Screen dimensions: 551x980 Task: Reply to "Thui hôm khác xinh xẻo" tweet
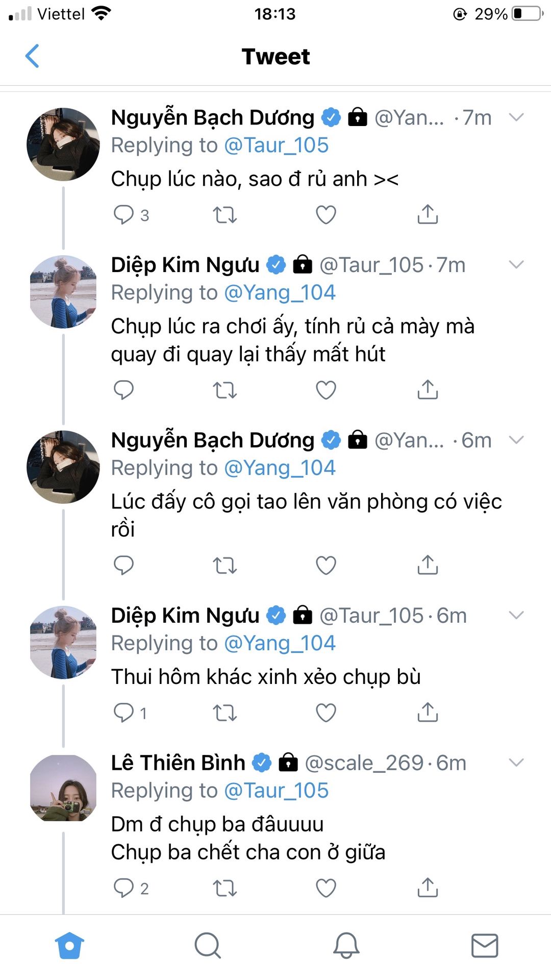click(x=123, y=713)
